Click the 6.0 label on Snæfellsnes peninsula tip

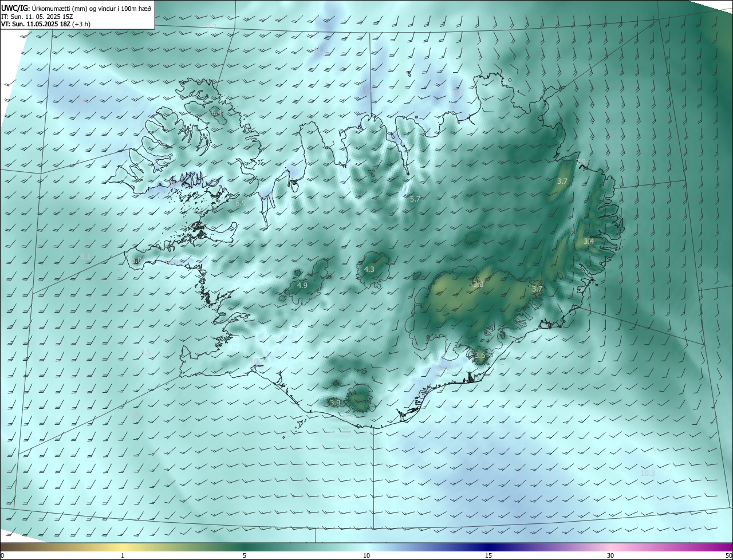pyautogui.click(x=137, y=261)
